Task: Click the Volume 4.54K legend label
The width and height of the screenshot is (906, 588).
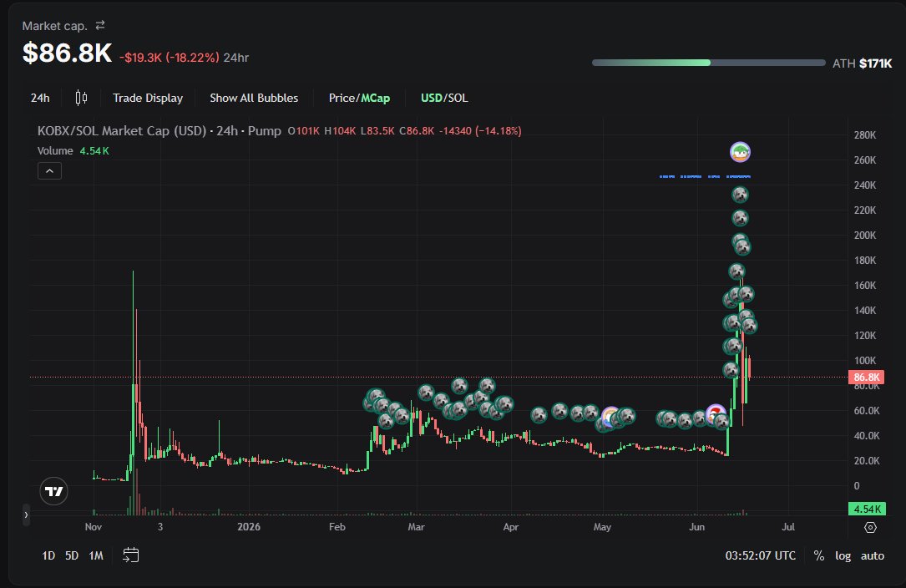Action: (x=73, y=151)
